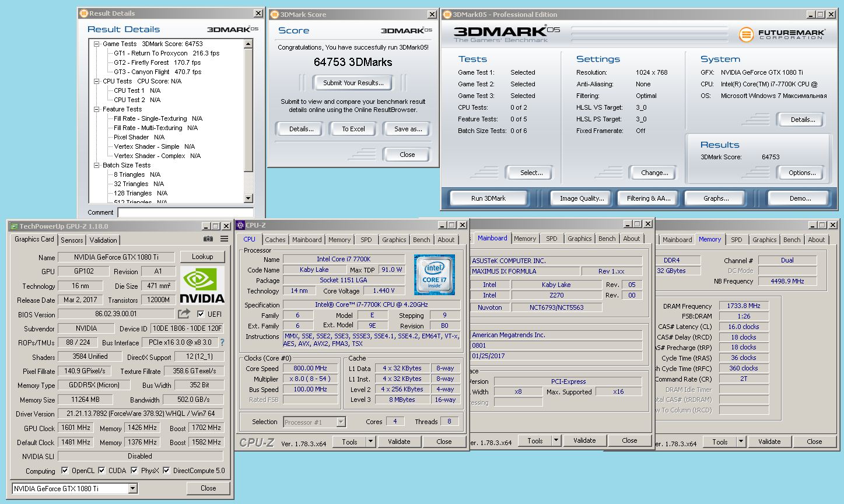Screen dimensions: 844x504
Task: Toggle the PhysX computing checkbox
Action: [135, 470]
